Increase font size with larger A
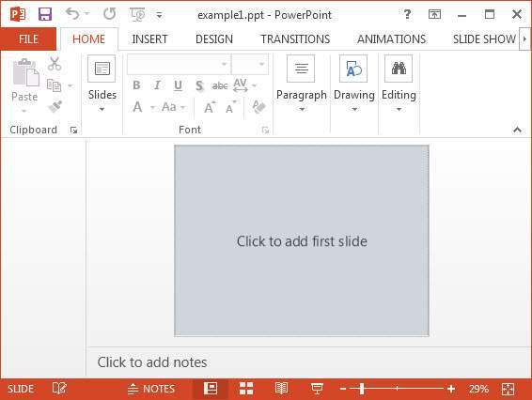The width and height of the screenshot is (532, 400). coord(210,107)
